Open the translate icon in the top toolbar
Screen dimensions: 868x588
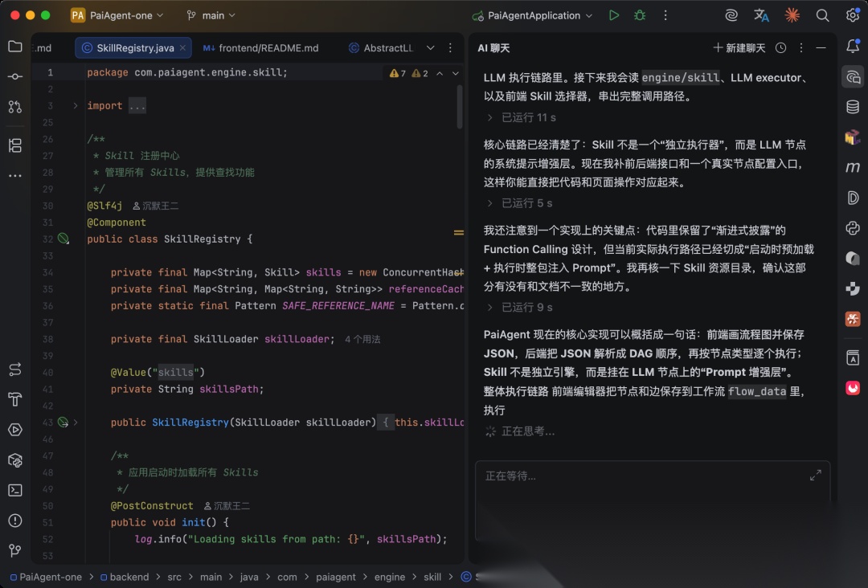(761, 15)
